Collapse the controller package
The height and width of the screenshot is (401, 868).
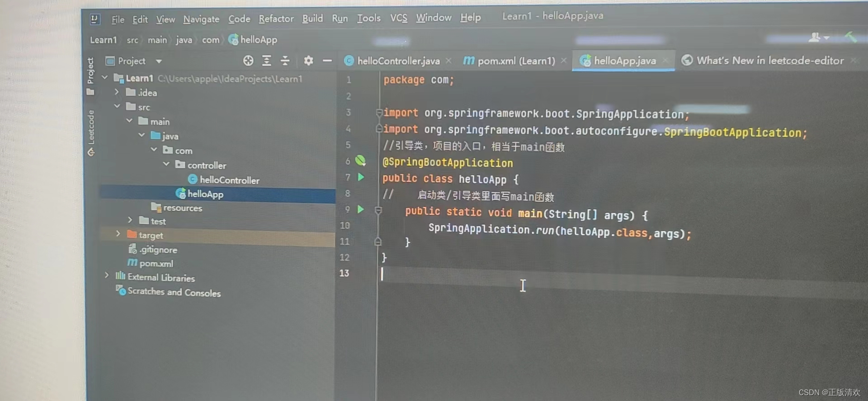[x=166, y=164]
